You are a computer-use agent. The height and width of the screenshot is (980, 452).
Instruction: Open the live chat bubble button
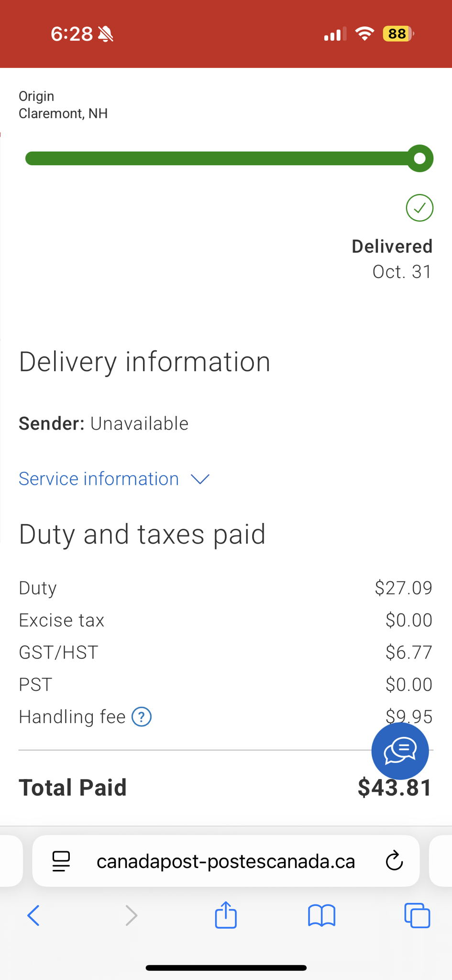pos(400,751)
